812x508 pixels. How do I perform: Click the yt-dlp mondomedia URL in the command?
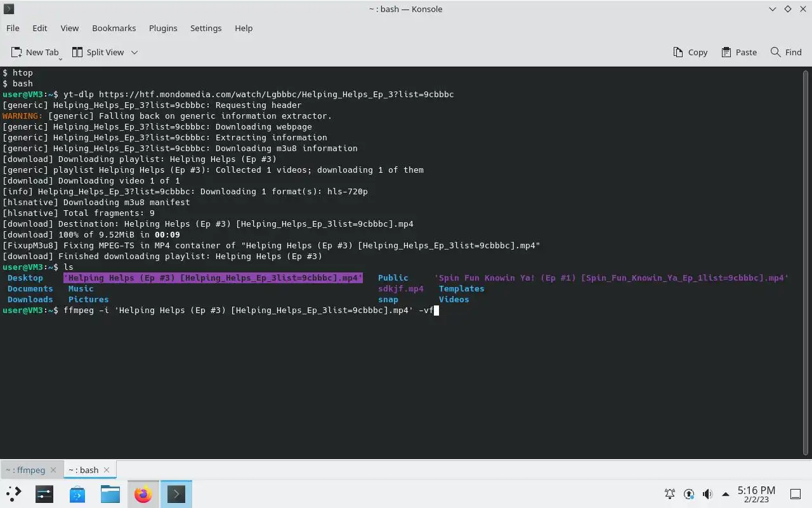277,94
